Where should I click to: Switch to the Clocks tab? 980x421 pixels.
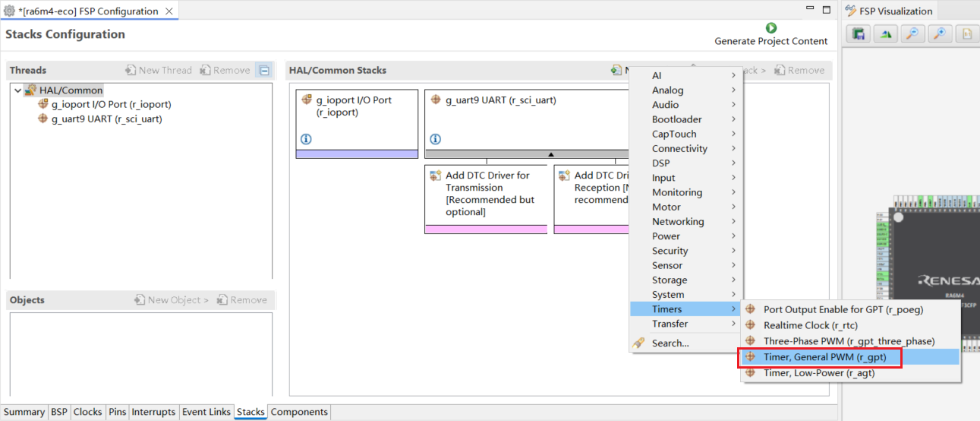coord(87,412)
